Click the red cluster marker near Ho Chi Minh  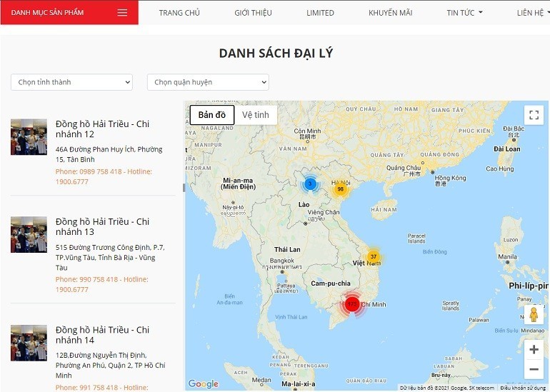click(x=351, y=304)
